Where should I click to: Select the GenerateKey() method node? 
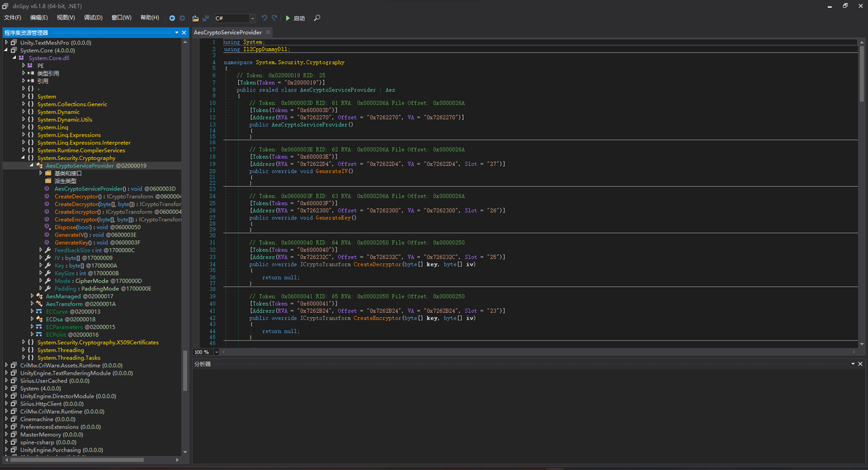coord(71,242)
